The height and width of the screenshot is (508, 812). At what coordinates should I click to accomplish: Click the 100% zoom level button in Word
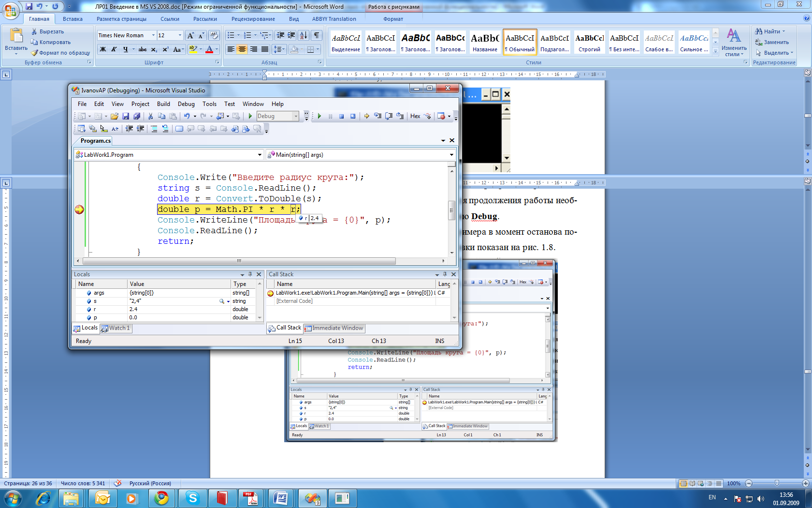(x=733, y=483)
